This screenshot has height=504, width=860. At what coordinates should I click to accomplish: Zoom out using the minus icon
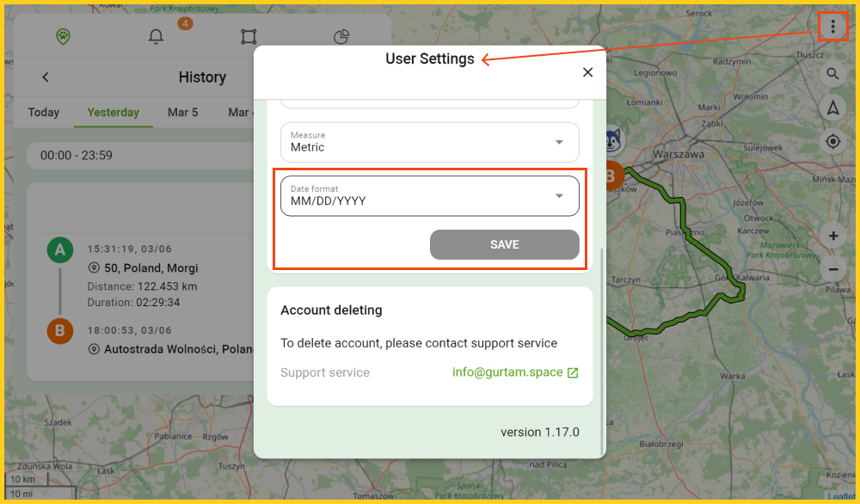point(832,269)
